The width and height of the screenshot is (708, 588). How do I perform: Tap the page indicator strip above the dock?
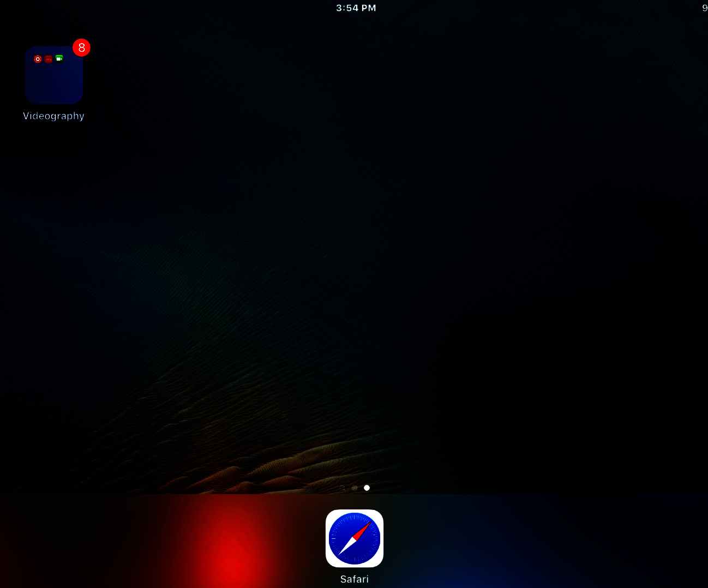[x=355, y=488]
